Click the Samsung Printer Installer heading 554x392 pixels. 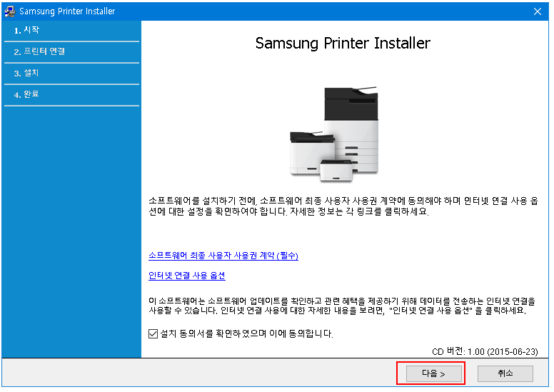(x=343, y=44)
